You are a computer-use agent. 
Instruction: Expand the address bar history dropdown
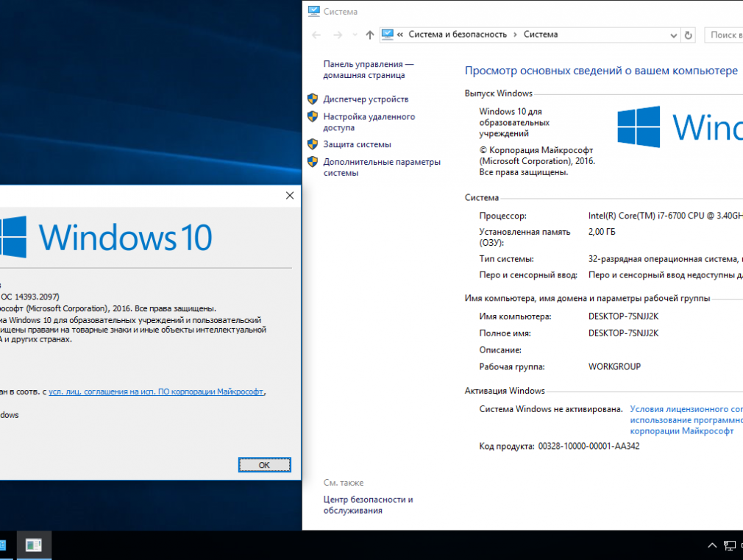pos(673,35)
